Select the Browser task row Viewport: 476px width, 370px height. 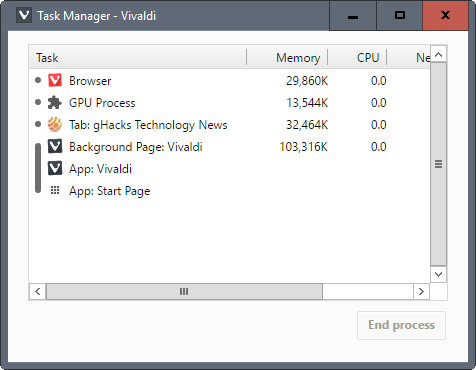pyautogui.click(x=229, y=81)
